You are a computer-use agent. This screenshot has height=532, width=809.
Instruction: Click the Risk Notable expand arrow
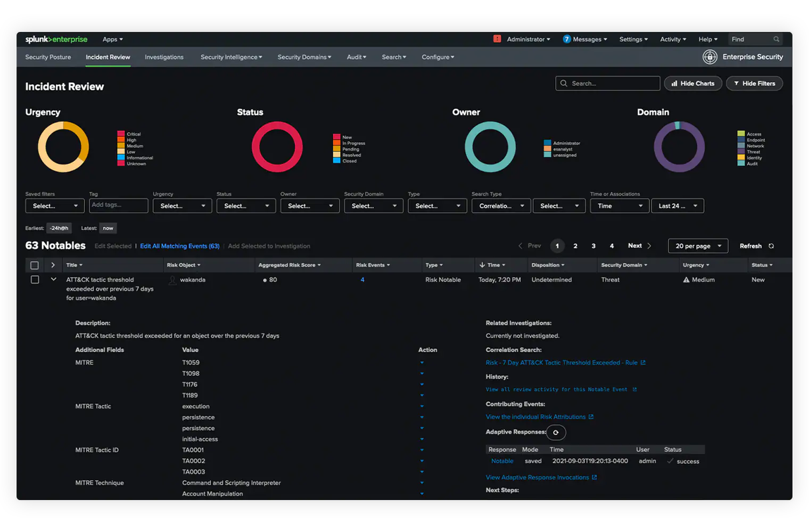[x=54, y=279]
